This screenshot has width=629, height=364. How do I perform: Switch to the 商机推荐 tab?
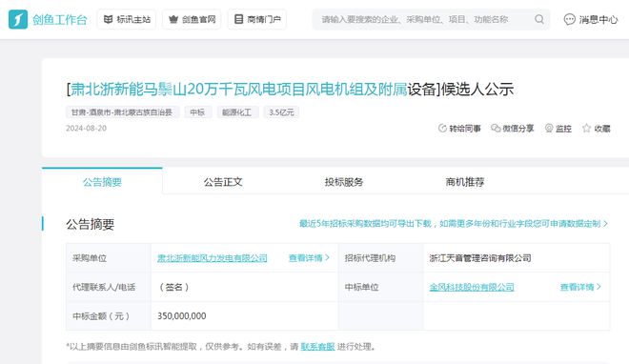(465, 182)
